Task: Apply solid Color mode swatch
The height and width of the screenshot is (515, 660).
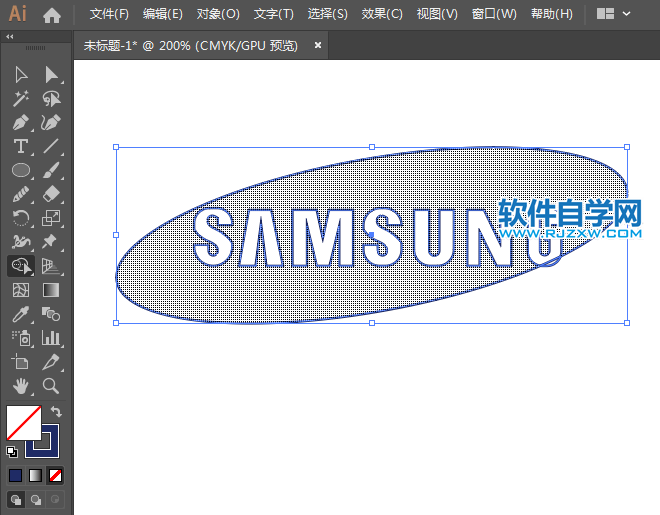Action: [16, 476]
